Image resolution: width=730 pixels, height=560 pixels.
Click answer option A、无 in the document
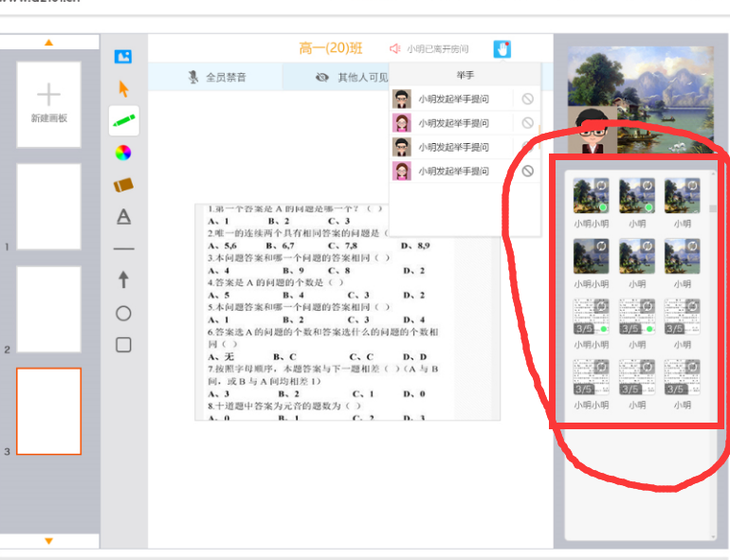(221, 356)
